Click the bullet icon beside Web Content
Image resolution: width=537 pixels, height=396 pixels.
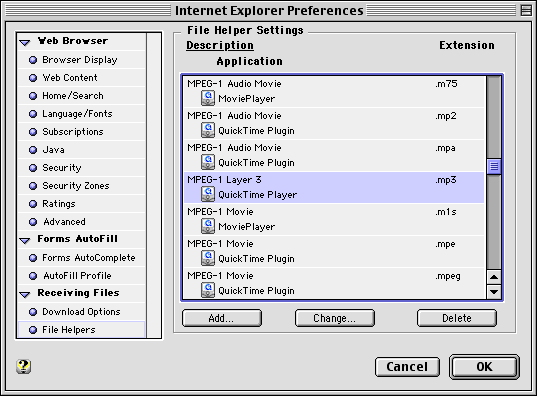(33, 78)
